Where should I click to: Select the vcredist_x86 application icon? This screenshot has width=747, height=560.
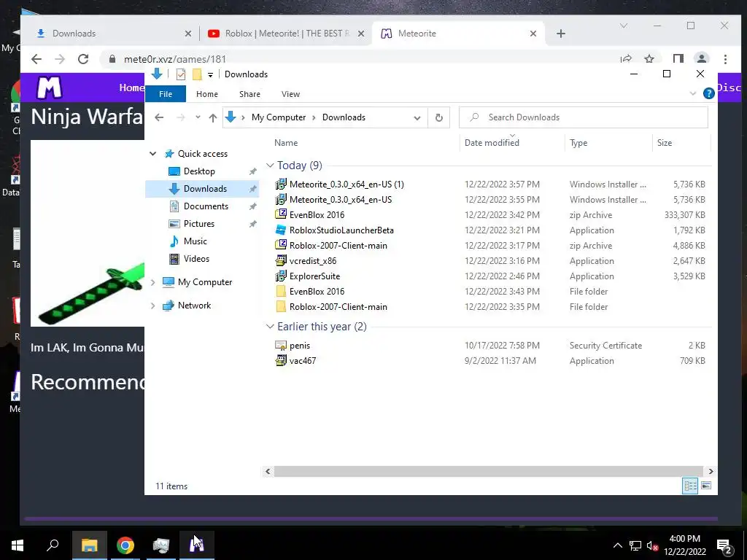click(x=281, y=260)
